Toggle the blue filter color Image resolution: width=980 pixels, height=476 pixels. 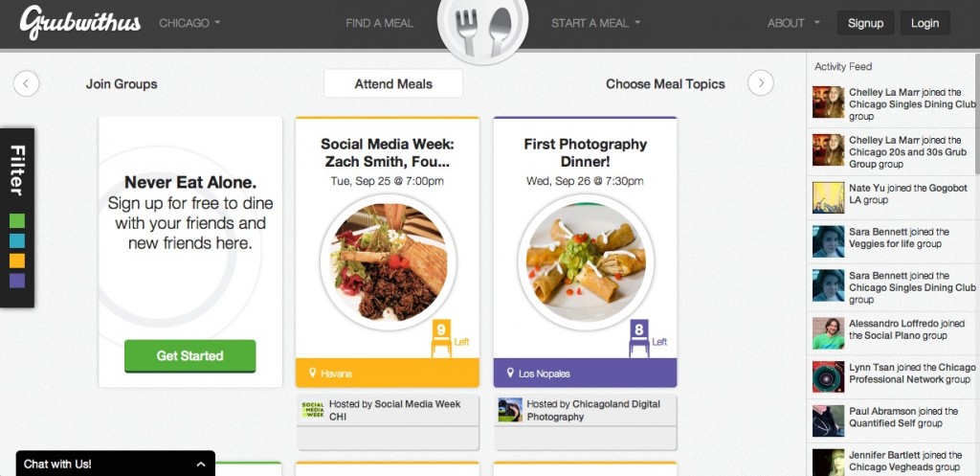pyautogui.click(x=17, y=240)
